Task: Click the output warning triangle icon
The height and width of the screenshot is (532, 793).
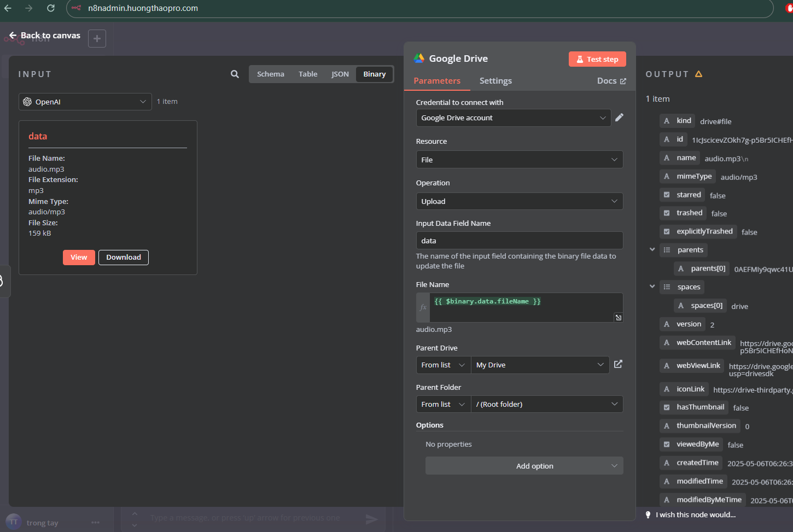Action: click(x=698, y=74)
